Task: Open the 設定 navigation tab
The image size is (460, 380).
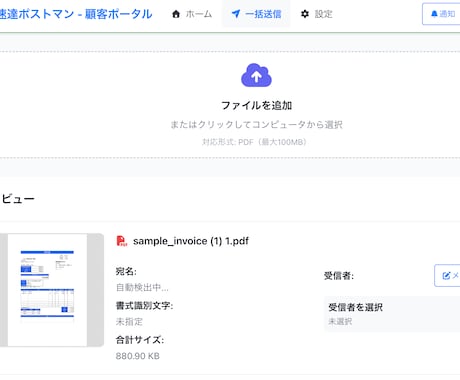Action: tap(316, 14)
